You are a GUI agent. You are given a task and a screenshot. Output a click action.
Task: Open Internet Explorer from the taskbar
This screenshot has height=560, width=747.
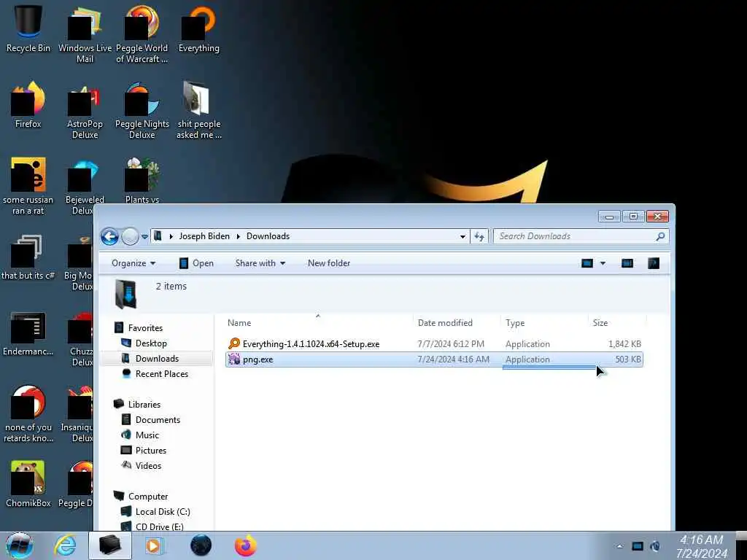coord(65,545)
